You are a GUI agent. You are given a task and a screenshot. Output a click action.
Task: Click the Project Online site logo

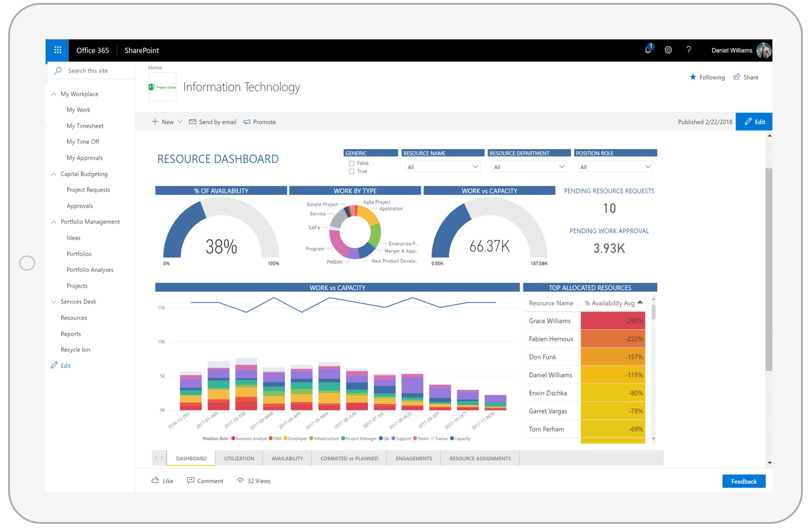pos(163,87)
